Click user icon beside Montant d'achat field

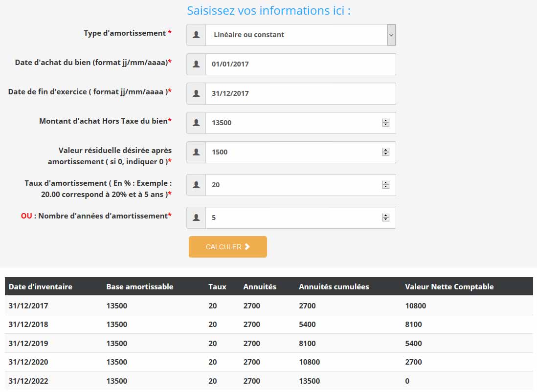(x=196, y=123)
